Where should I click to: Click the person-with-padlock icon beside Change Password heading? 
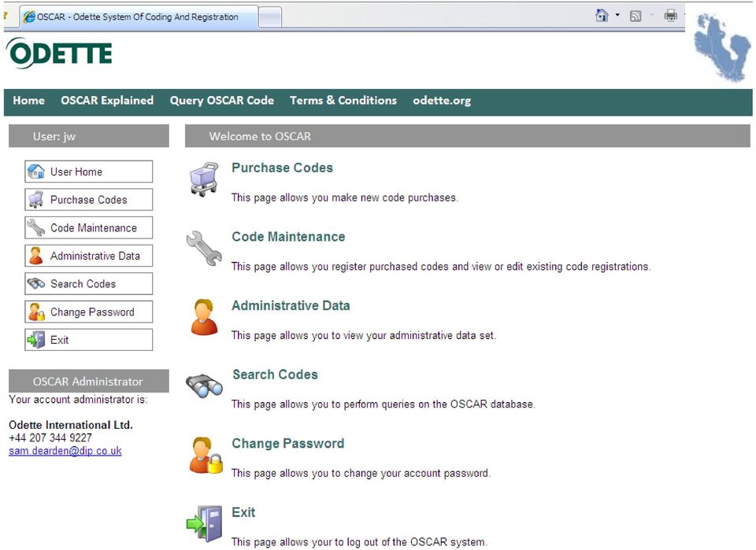point(206,455)
